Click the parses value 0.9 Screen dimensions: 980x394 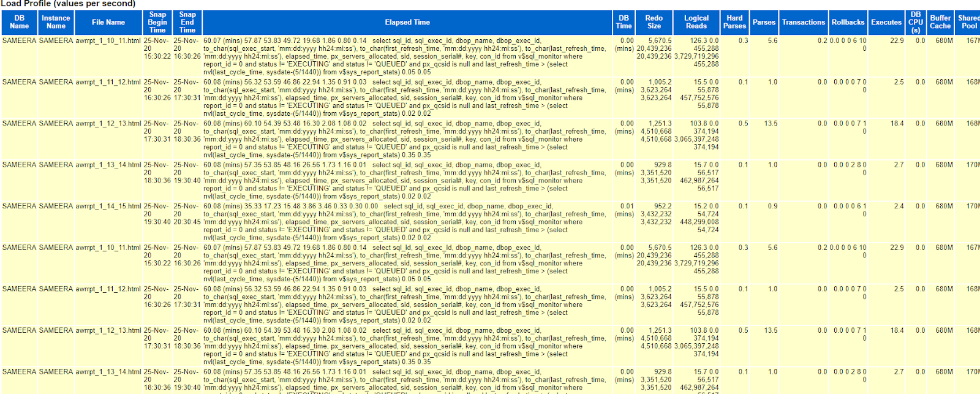[x=772, y=206]
